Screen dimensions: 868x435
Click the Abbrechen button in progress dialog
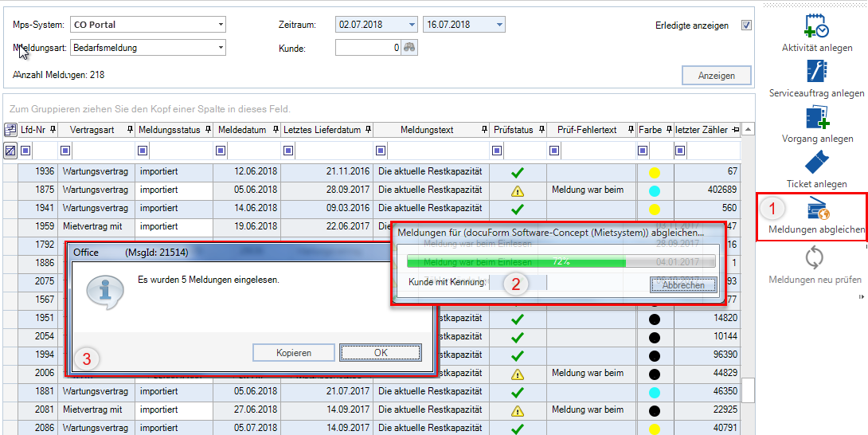683,284
